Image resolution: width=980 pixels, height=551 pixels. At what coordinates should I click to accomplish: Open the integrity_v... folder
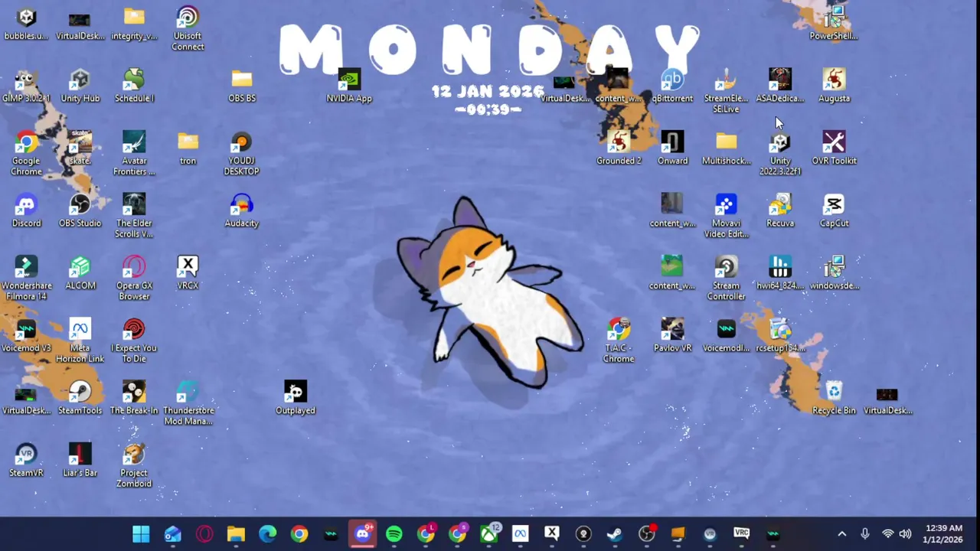coord(134,24)
